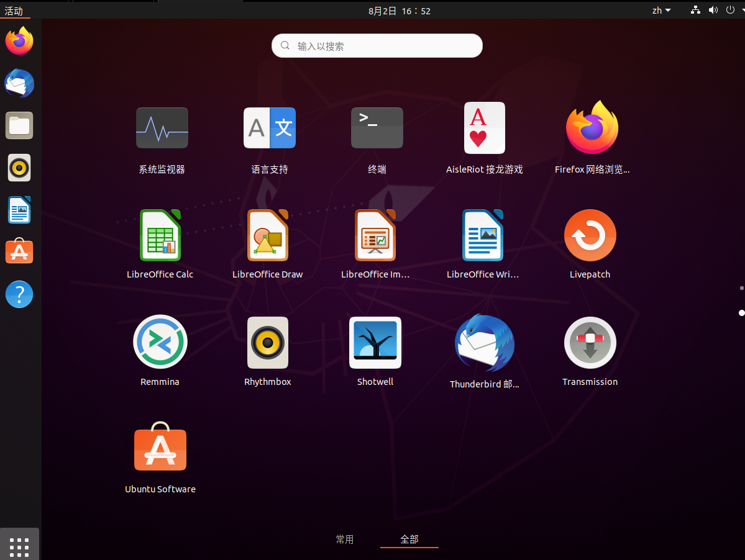Open Rhythmbox from the app grid
This screenshot has width=745, height=560.
pos(268,343)
